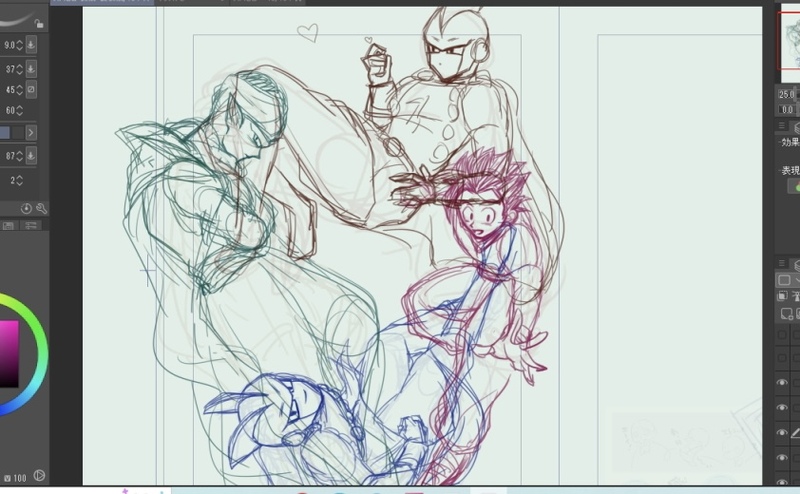Select the dark gray swatch beside the blue one
800x494 pixels.
(x=18, y=133)
